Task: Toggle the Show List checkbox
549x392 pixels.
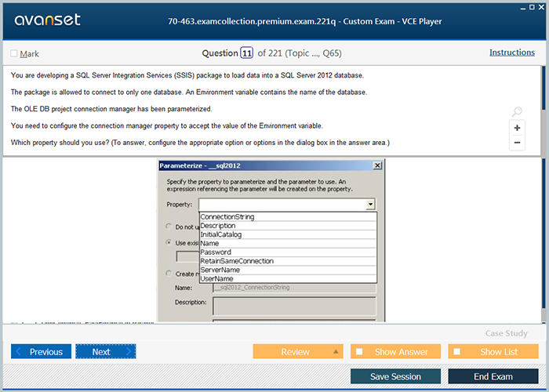Action: point(457,351)
